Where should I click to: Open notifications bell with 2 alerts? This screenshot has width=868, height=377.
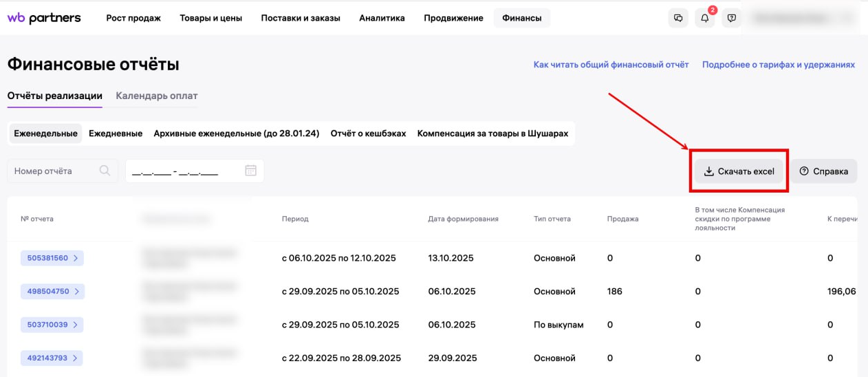click(x=704, y=19)
